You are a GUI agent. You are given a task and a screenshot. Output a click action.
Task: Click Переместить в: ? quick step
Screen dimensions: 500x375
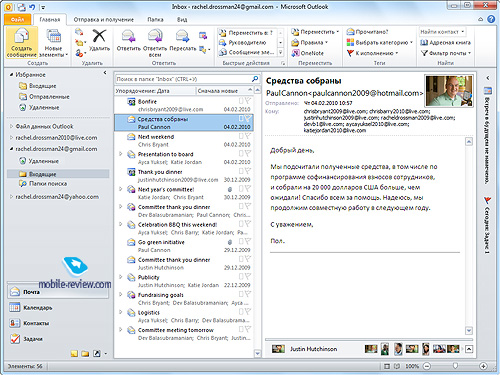pyautogui.click(x=247, y=32)
